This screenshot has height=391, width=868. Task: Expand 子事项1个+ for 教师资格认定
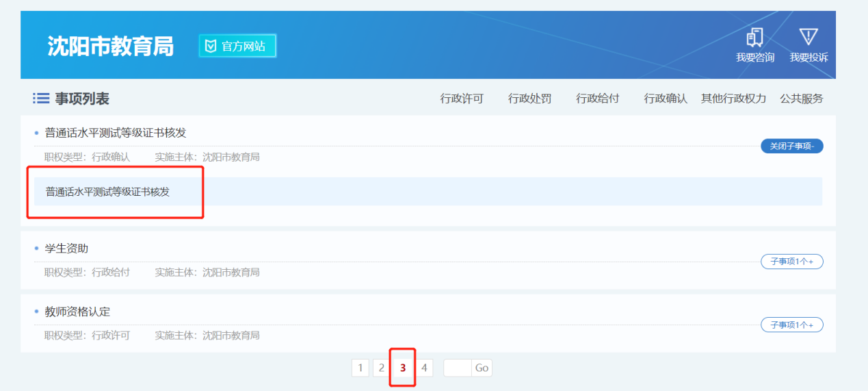792,325
